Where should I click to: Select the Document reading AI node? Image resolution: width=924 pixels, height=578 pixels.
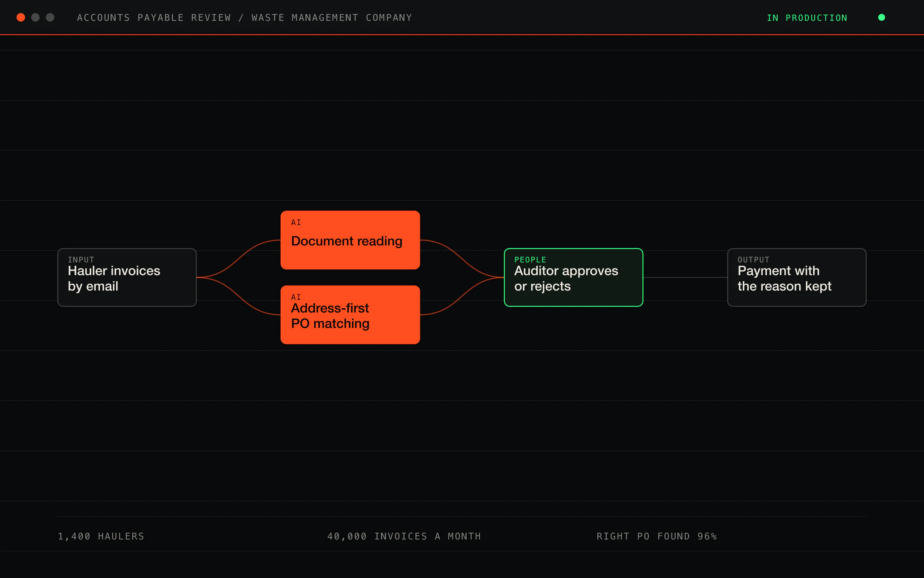point(350,240)
